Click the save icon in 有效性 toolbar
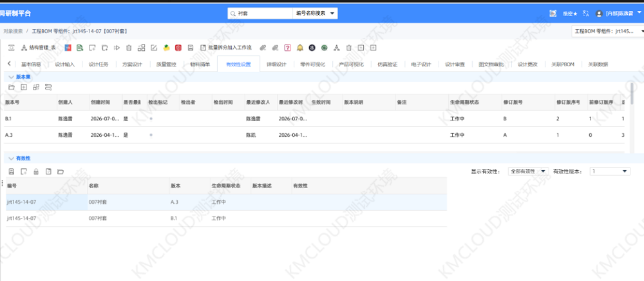This screenshot has width=644, height=281. click(12, 171)
